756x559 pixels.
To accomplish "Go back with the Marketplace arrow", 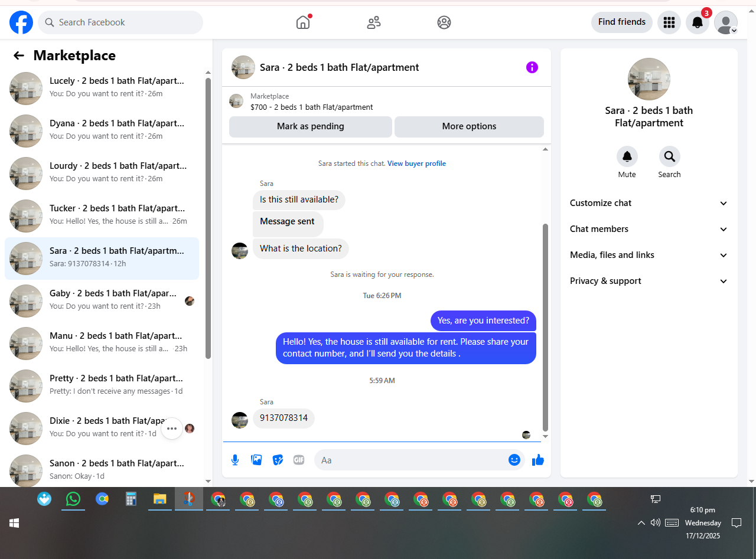I will (x=19, y=55).
